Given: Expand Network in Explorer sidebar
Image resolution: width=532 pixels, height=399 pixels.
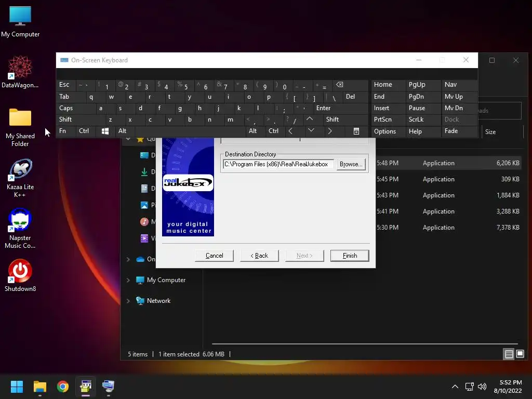Looking at the screenshot, I should point(128,301).
